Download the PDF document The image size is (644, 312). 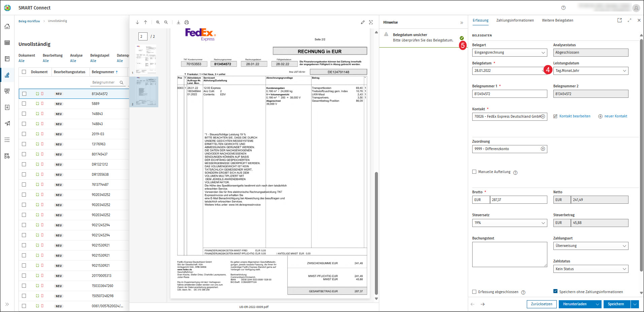click(179, 22)
